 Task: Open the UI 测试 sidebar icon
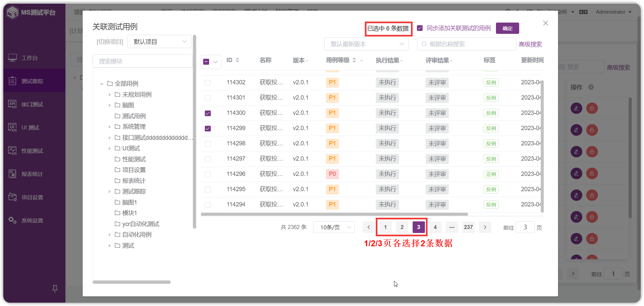coord(12,127)
